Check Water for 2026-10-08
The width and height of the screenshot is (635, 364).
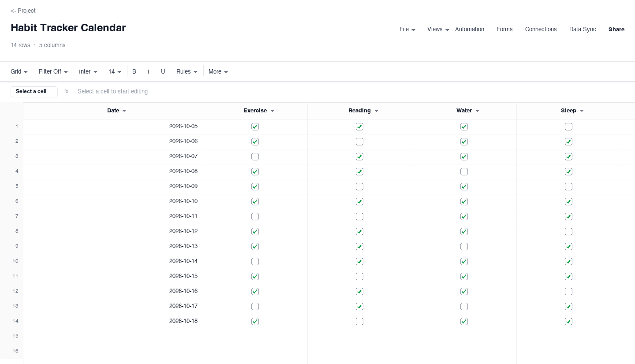(x=464, y=172)
